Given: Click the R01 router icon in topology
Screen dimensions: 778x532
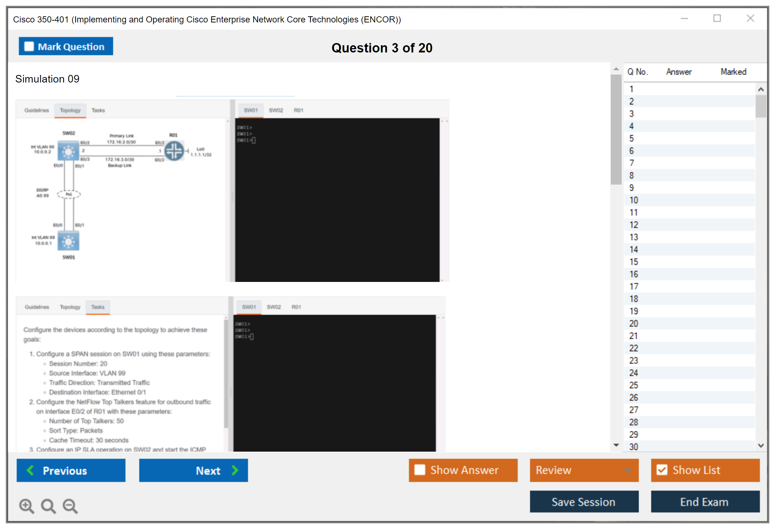Looking at the screenshot, I should point(174,151).
